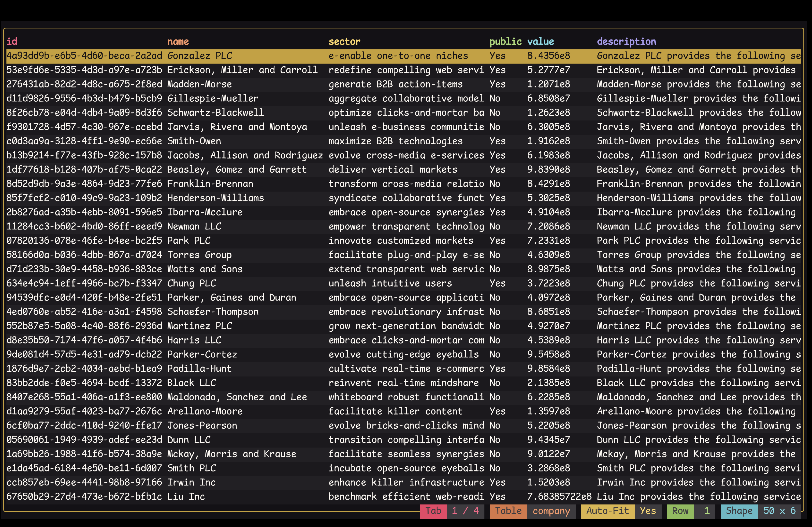Image resolution: width=812 pixels, height=527 pixels.
Task: Click the 'company' table name
Action: (x=551, y=511)
